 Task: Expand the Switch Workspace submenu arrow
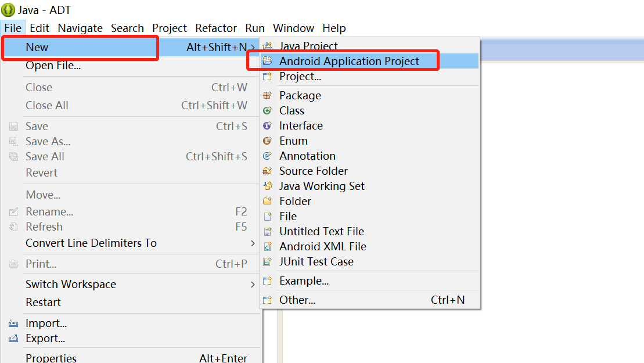[253, 284]
